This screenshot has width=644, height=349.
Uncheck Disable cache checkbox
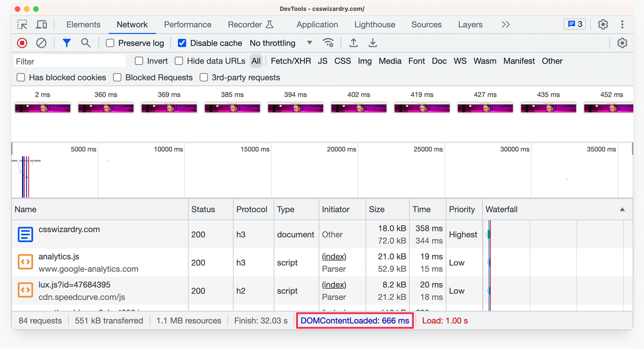[182, 43]
